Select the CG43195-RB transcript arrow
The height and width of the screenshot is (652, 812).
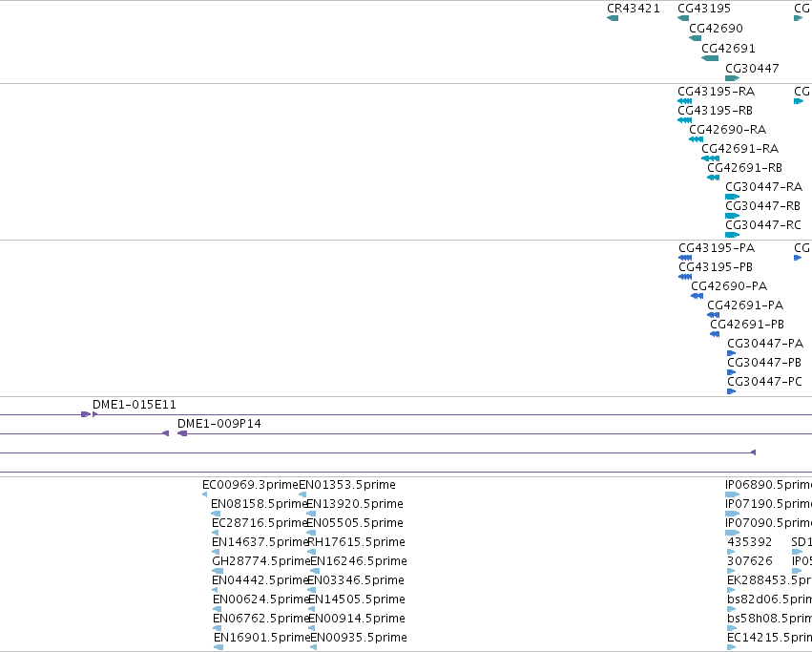[684, 120]
